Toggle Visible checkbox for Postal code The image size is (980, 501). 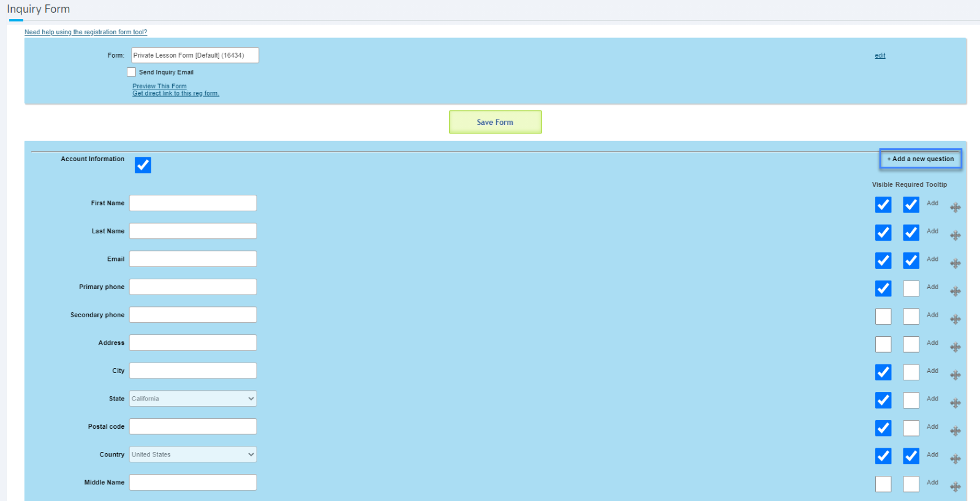click(883, 428)
